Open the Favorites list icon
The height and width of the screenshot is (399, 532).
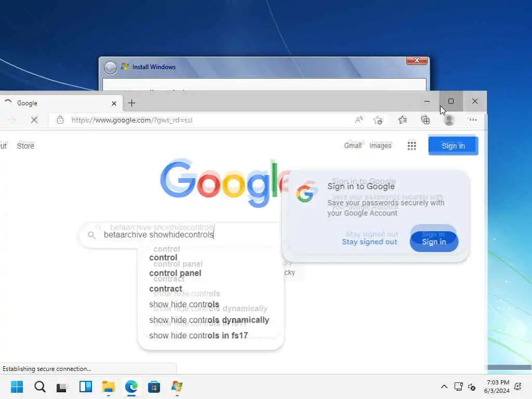[403, 120]
